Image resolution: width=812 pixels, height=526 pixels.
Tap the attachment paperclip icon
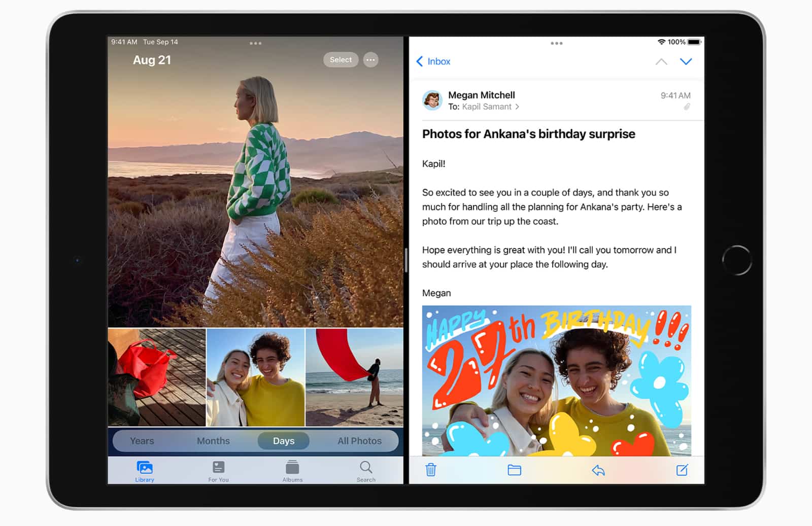click(x=687, y=107)
